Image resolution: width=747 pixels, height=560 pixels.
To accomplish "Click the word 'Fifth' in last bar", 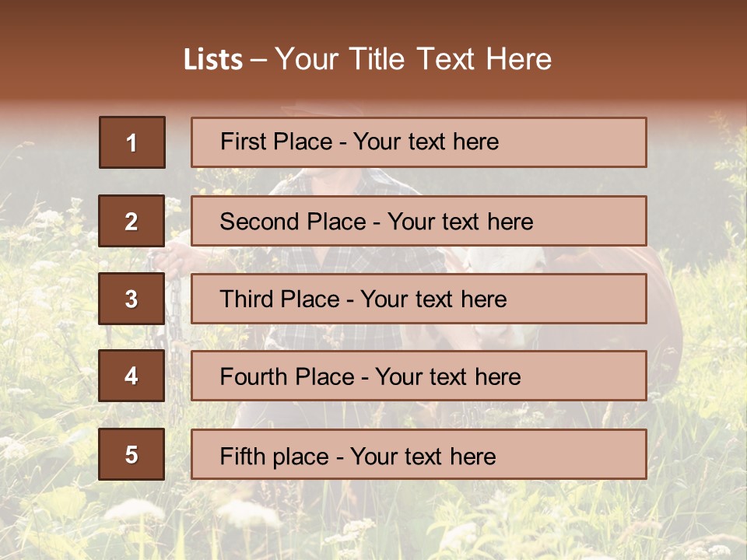I will (x=244, y=456).
